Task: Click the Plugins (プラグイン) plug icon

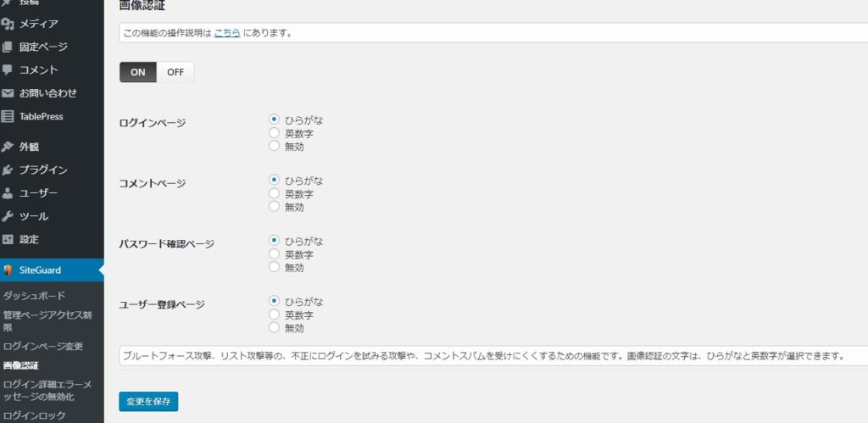Action: (x=7, y=170)
